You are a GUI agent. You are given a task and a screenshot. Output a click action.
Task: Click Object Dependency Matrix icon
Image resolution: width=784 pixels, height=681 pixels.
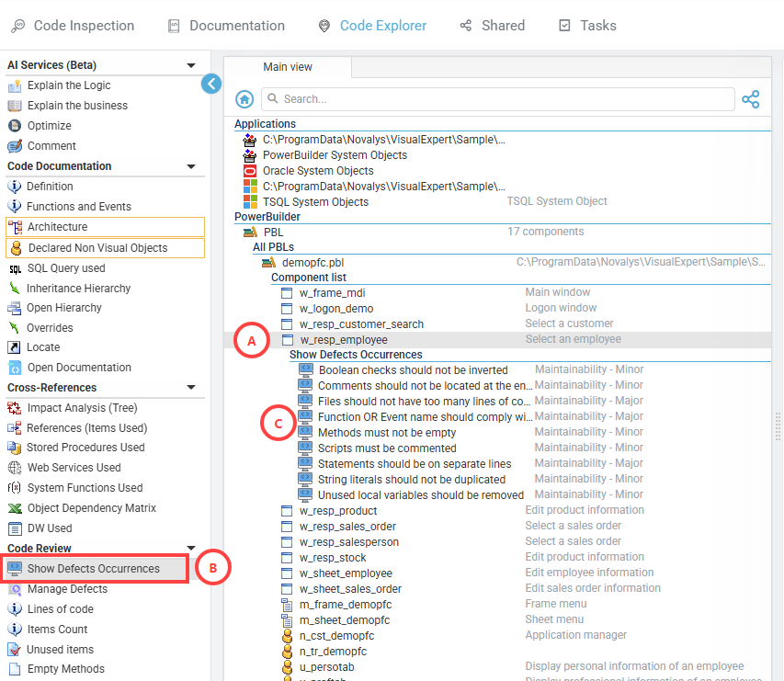(x=15, y=508)
